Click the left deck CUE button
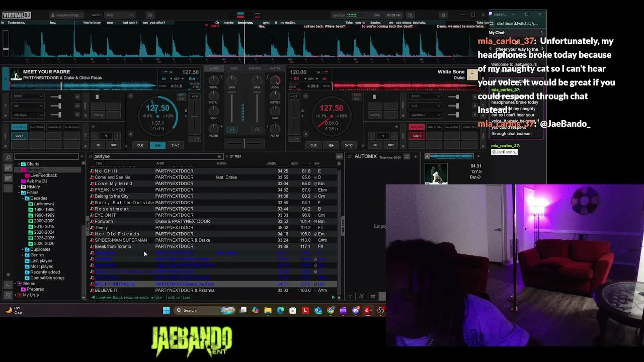Viewport: 644px width, 362px height. [140, 145]
